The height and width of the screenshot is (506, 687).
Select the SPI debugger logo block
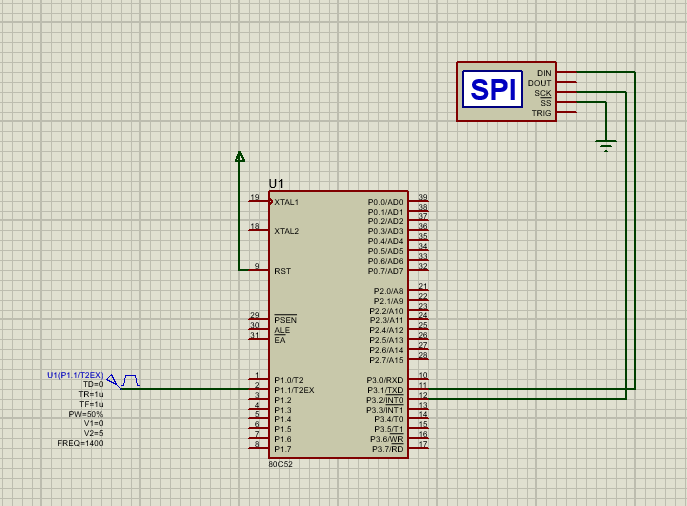(492, 89)
